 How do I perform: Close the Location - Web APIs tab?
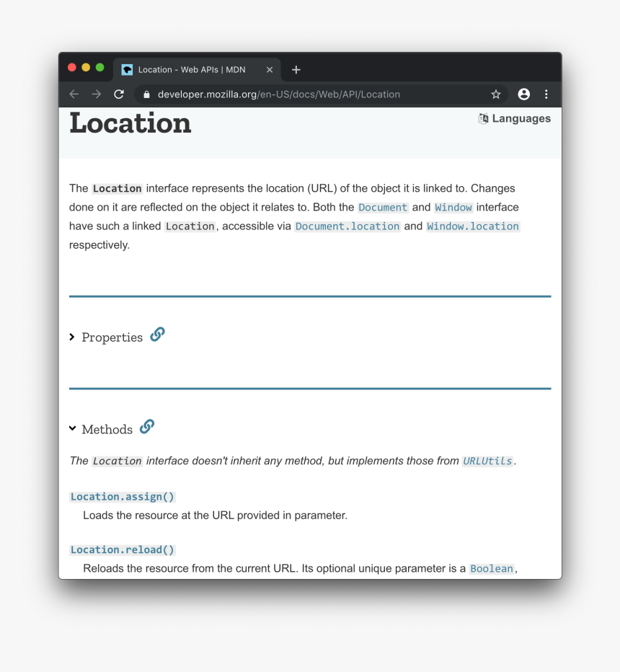(270, 70)
